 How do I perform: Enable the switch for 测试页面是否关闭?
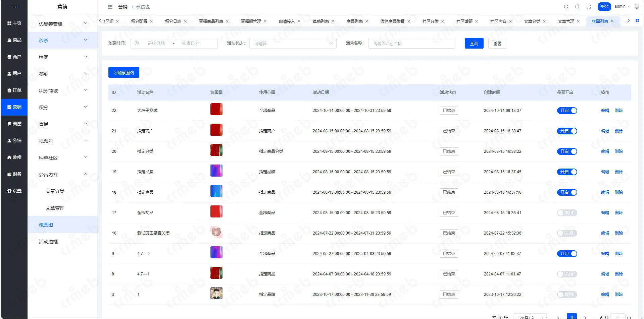[567, 233]
